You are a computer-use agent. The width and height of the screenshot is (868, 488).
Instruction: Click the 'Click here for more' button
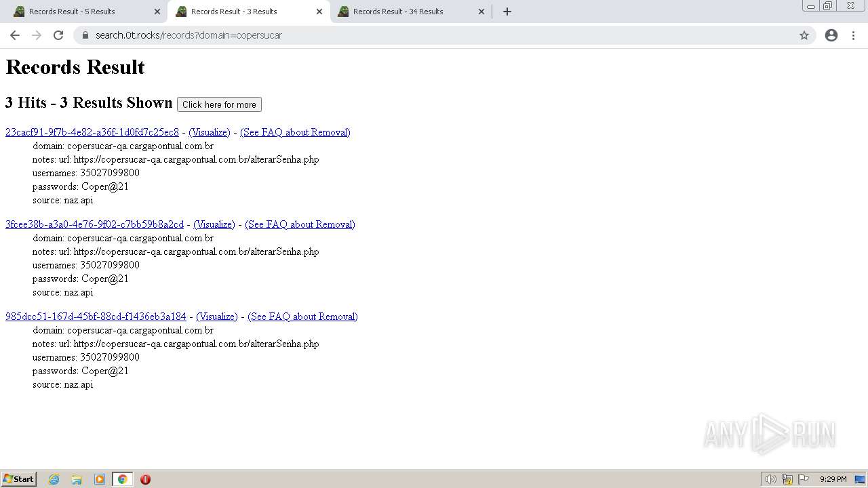(x=219, y=104)
